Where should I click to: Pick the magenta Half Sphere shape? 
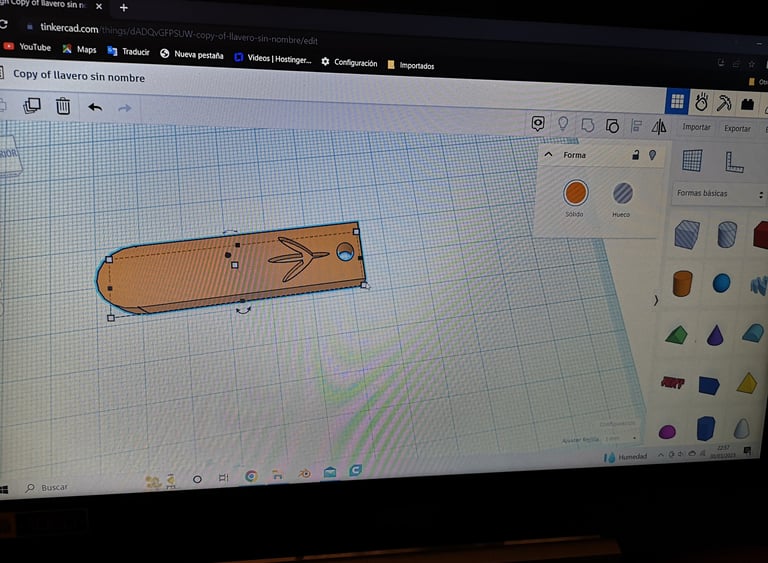tap(667, 432)
